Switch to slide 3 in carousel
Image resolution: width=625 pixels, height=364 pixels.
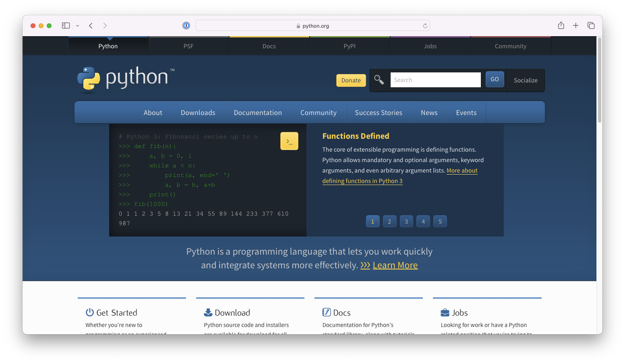pyautogui.click(x=406, y=222)
